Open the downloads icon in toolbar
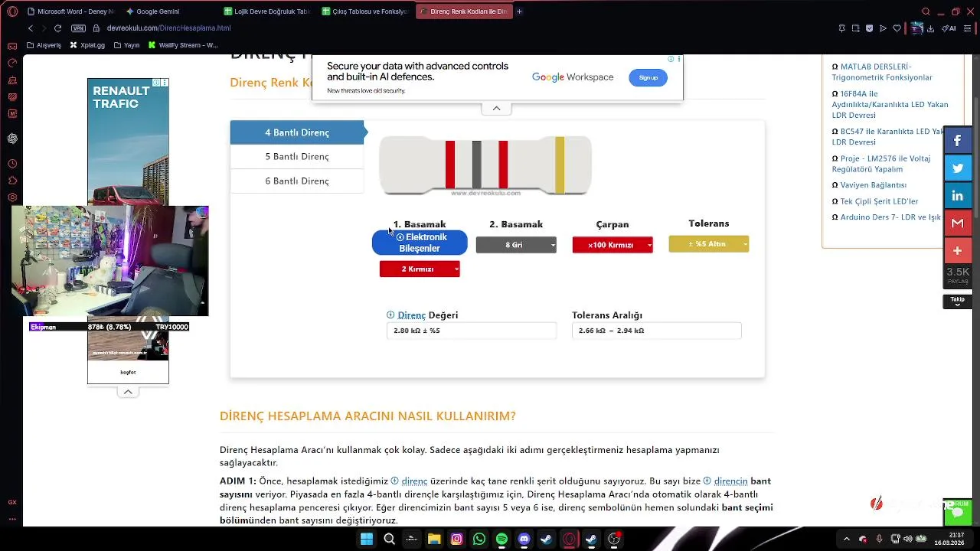 [930, 28]
